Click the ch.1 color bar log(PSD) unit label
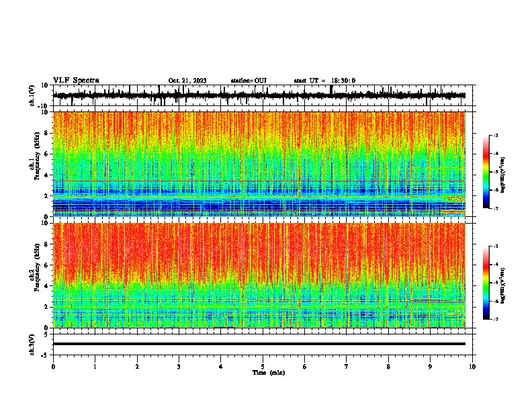Image resolution: width=532 pixels, height=411 pixels. [x=503, y=175]
